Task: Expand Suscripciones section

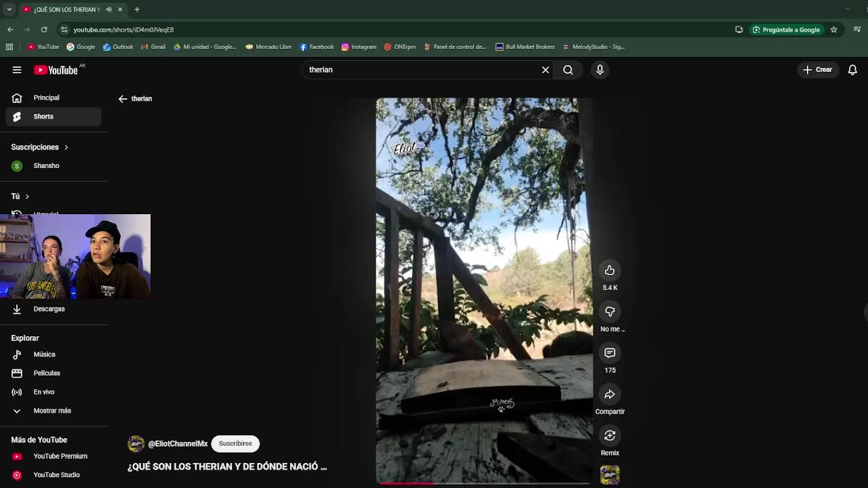Action: point(39,147)
